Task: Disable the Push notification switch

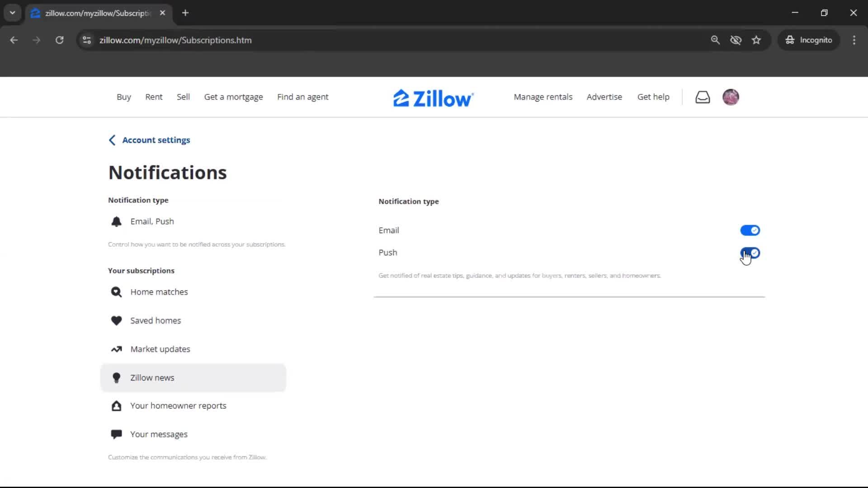Action: [x=750, y=253]
